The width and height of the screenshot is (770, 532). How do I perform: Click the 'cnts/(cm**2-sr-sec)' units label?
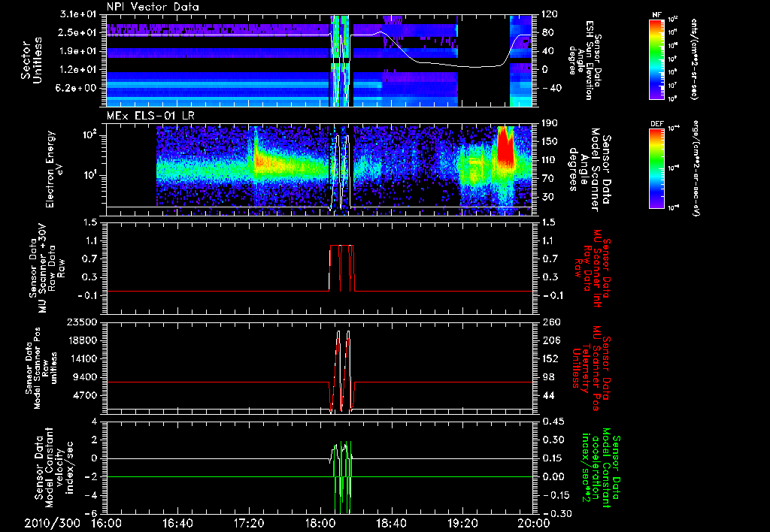click(x=694, y=59)
